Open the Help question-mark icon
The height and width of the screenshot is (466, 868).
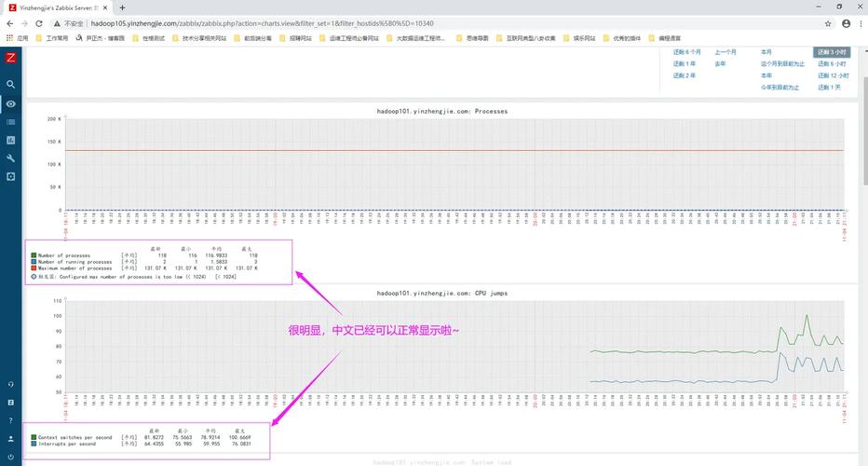(10, 420)
